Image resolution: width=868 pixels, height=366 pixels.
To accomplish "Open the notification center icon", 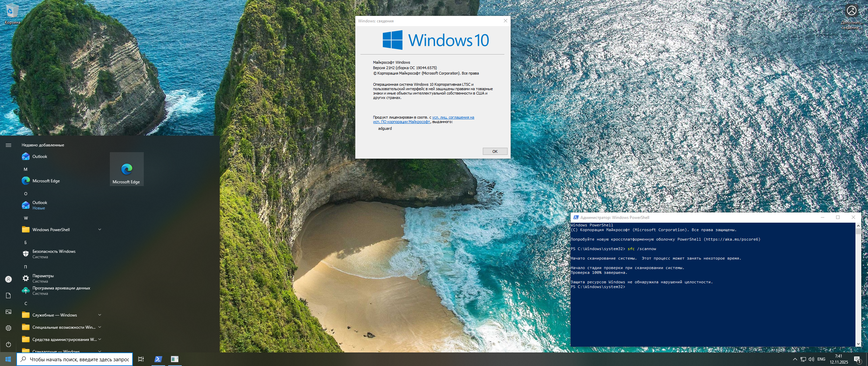I will click(857, 360).
